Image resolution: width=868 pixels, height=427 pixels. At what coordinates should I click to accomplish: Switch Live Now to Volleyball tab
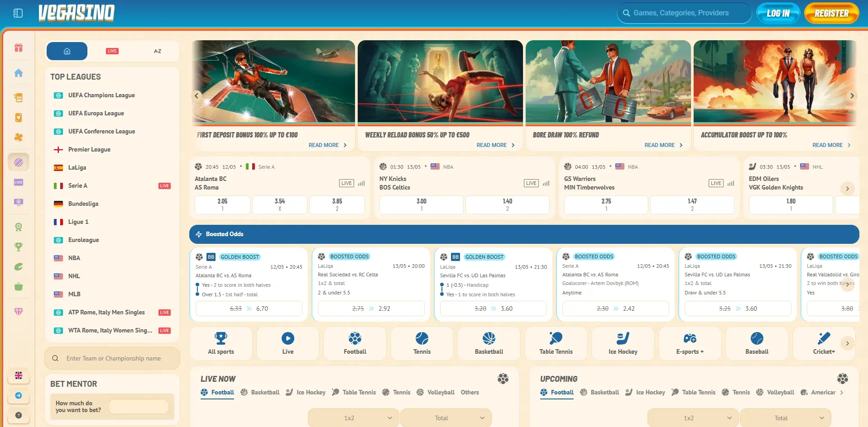click(x=435, y=393)
